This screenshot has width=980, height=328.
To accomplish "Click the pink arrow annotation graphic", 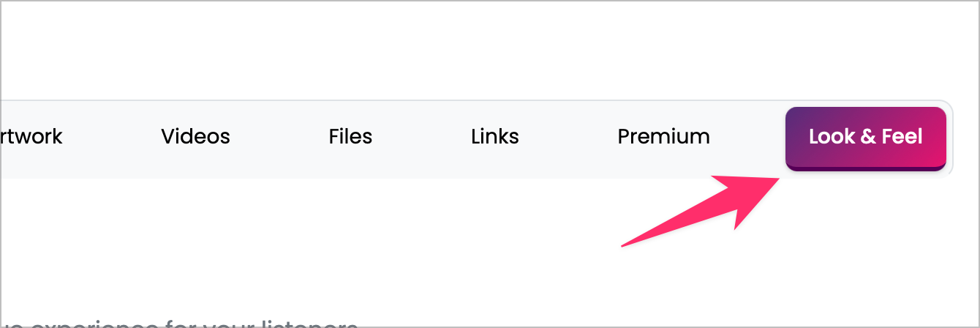I will 698,211.
